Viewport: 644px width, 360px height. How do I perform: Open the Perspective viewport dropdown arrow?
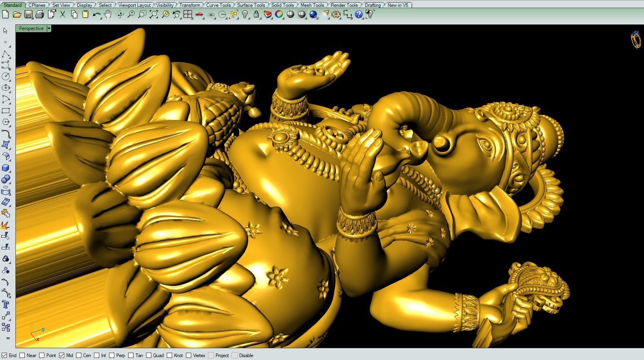(49, 28)
